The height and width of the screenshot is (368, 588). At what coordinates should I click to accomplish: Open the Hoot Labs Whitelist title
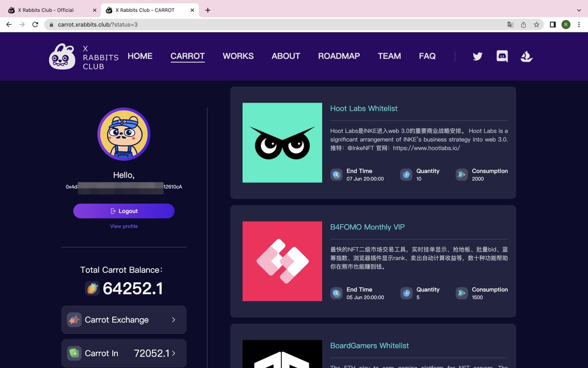pyautogui.click(x=364, y=108)
